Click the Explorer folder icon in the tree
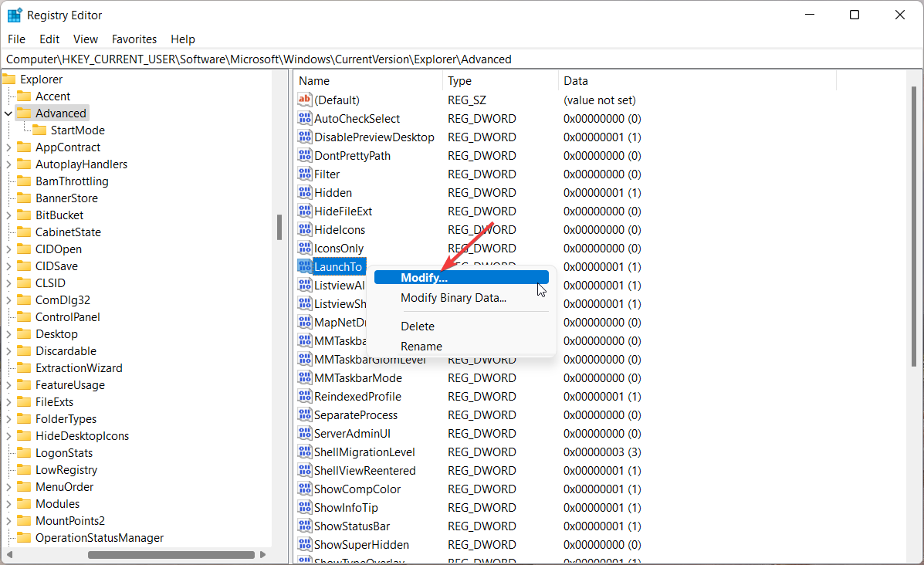The image size is (924, 565). (x=10, y=79)
